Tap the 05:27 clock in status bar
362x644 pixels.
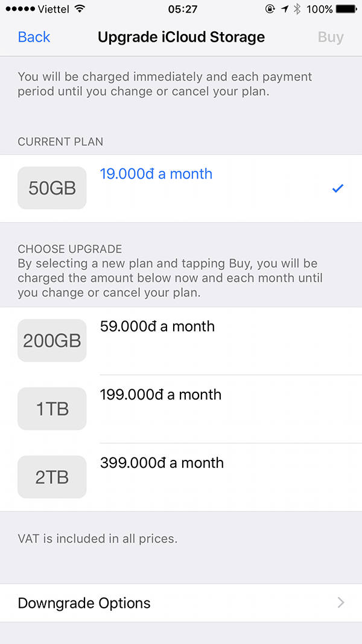click(x=182, y=9)
